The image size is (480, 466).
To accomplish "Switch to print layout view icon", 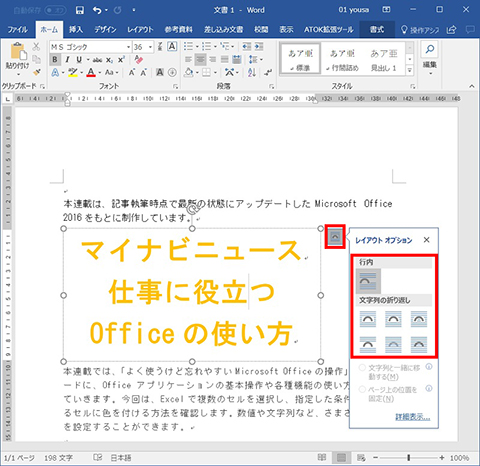I will [x=341, y=457].
